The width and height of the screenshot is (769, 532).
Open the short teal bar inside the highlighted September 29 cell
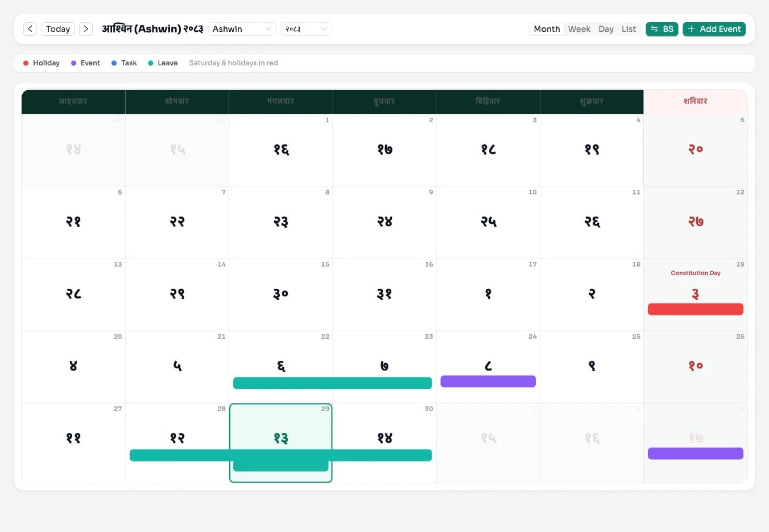[280, 466]
